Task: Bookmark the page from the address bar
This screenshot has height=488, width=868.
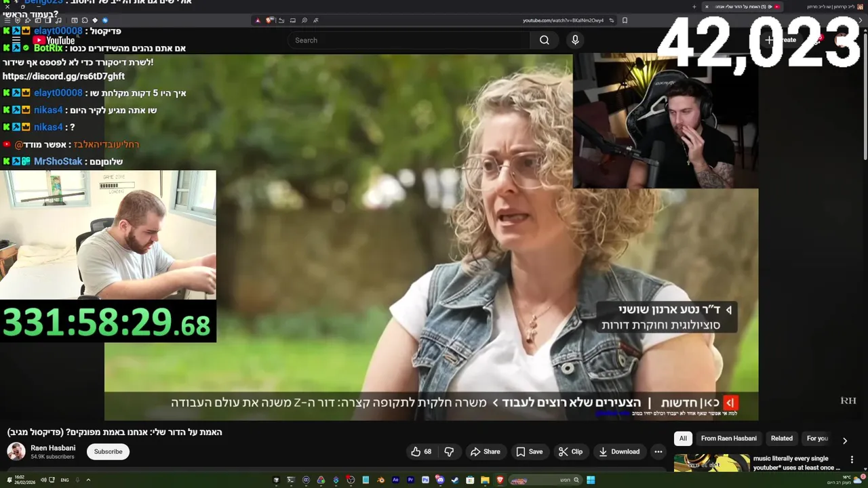Action: click(625, 20)
